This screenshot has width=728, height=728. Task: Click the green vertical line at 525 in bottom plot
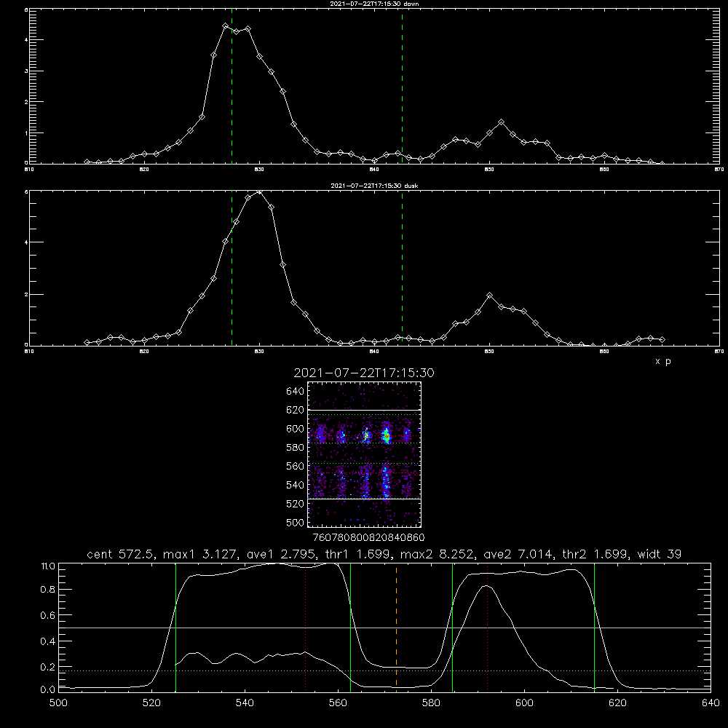(175, 627)
